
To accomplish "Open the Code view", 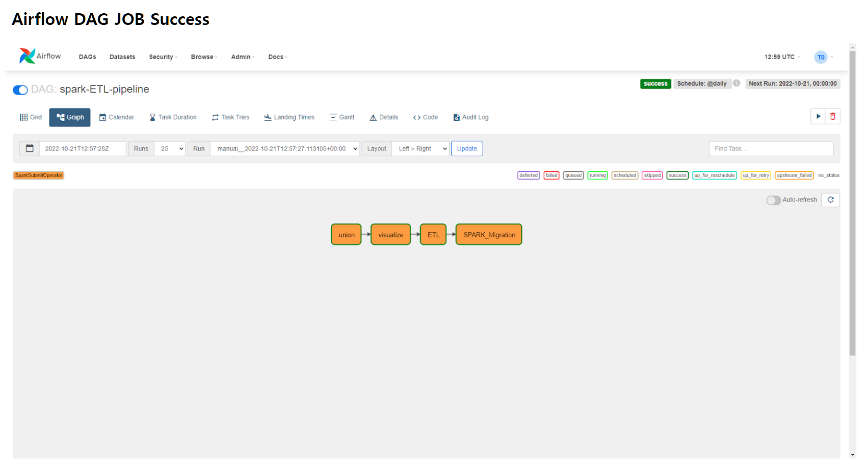I will (426, 117).
